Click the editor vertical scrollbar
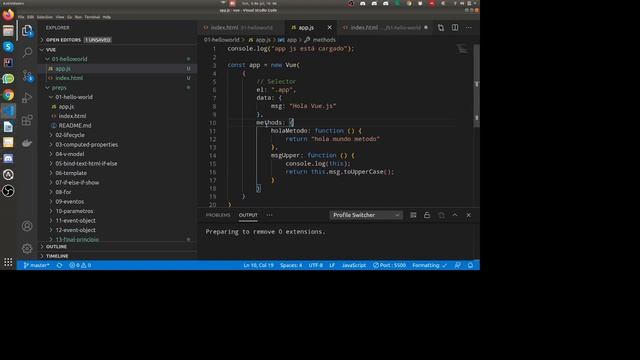 476,86
